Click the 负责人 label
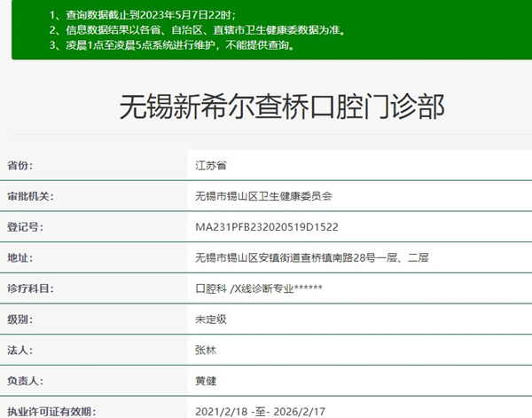Screen dimensions: 532x418 (25, 381)
